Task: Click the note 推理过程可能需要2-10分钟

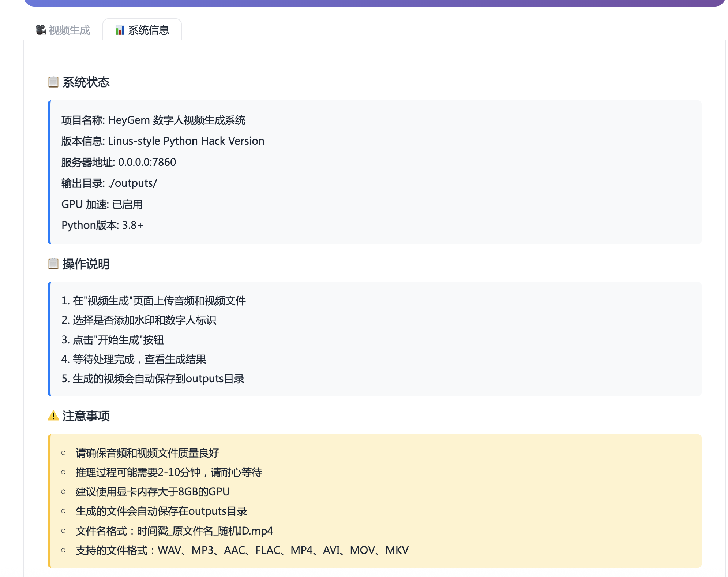Action: 169,472
